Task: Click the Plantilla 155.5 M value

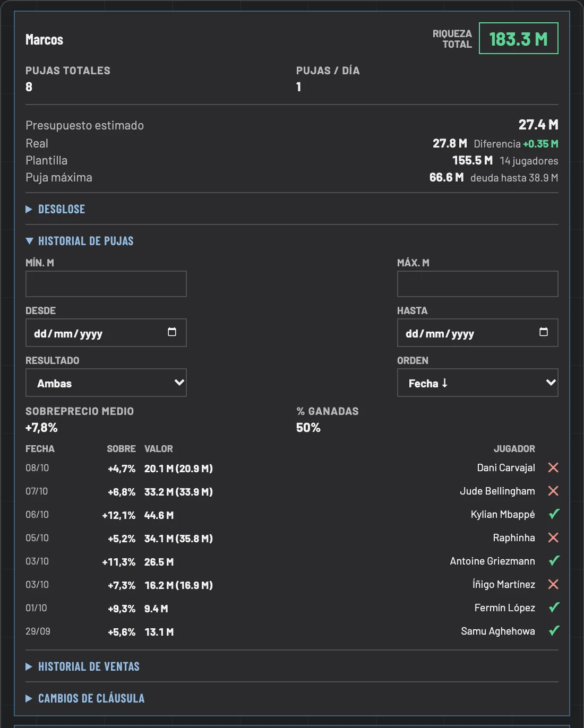Action: (473, 160)
